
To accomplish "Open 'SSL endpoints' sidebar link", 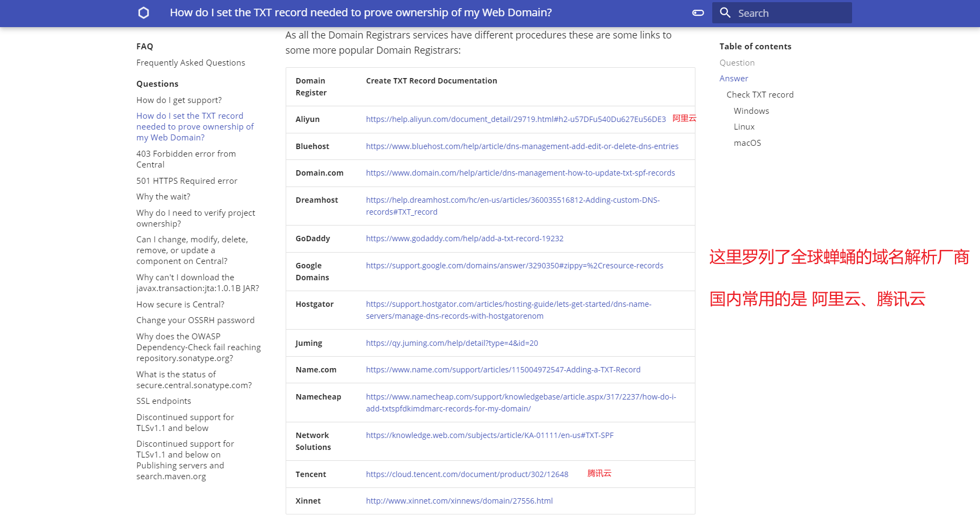I will pos(164,401).
